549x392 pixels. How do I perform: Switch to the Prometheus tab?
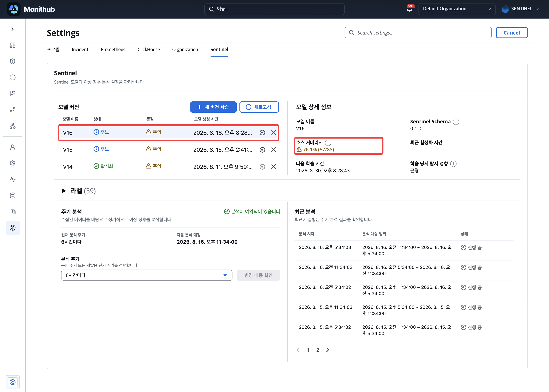coord(113,50)
